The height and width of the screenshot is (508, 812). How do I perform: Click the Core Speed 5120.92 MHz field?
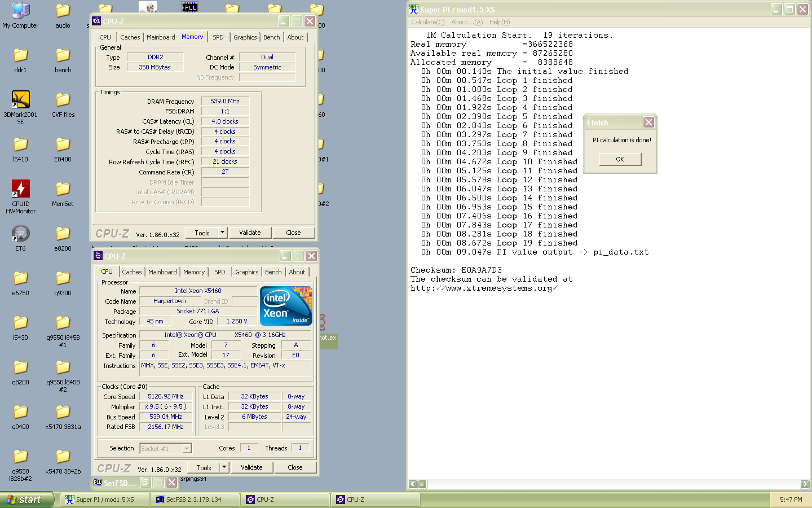click(x=166, y=396)
